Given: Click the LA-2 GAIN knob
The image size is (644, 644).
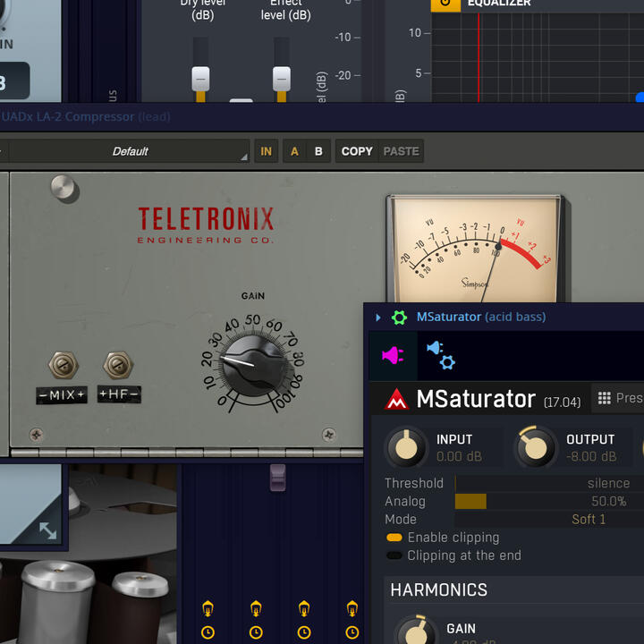Looking at the screenshot, I should click(x=252, y=363).
